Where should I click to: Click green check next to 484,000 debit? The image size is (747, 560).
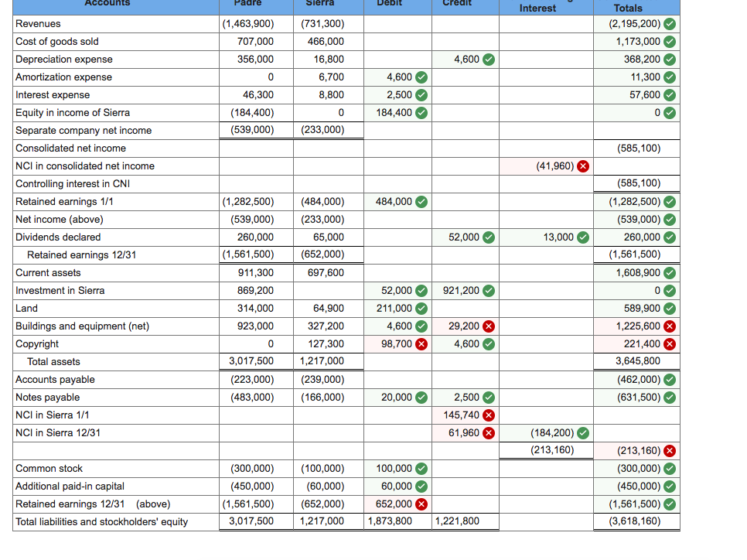click(421, 202)
